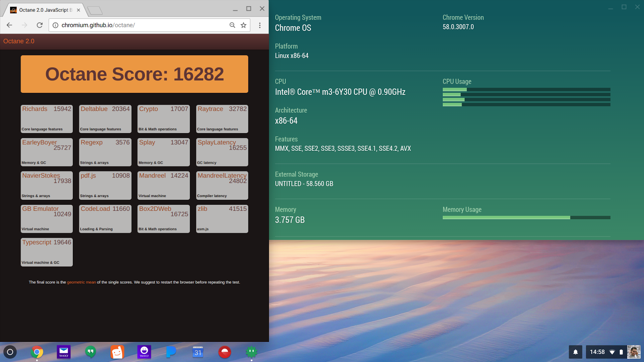
Task: Open the blue P app on shelf
Action: pyautogui.click(x=171, y=352)
